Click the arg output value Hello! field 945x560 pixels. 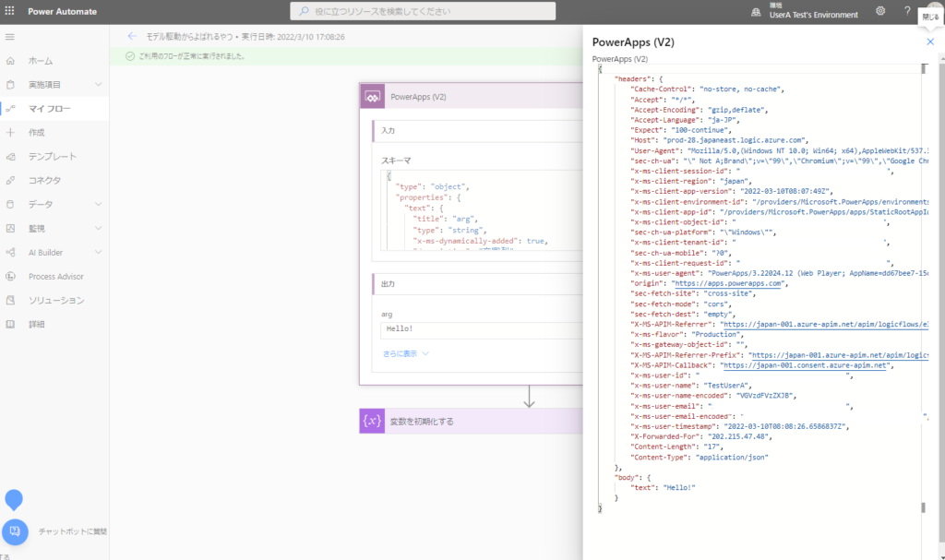tap(482, 329)
